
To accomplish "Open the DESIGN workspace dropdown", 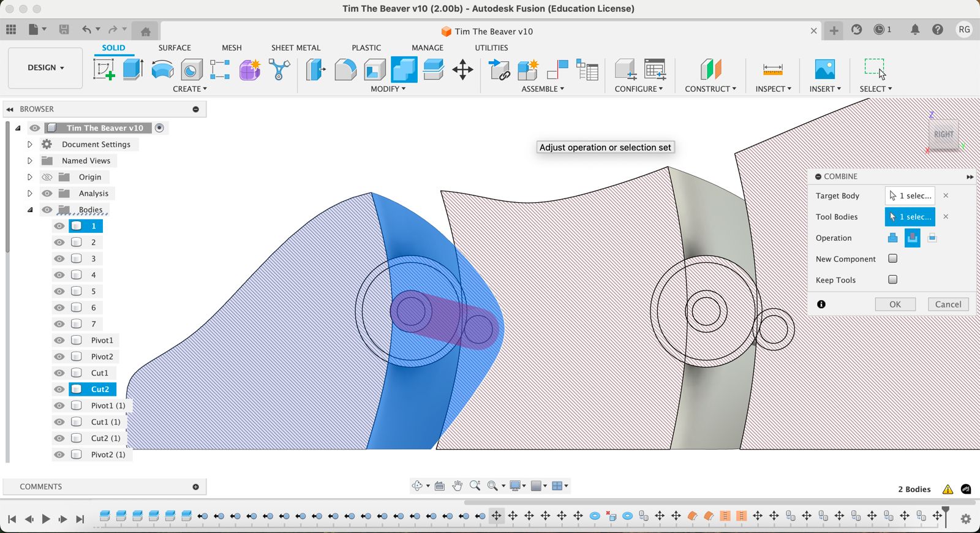I will coord(45,67).
